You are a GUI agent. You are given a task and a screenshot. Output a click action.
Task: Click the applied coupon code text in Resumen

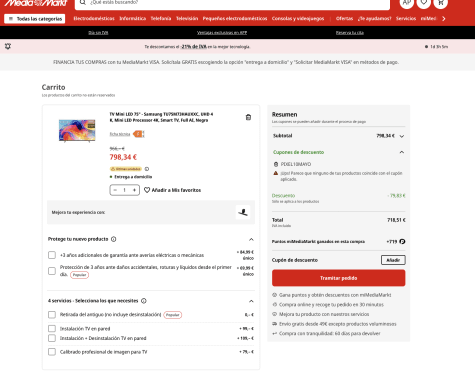coord(296,164)
